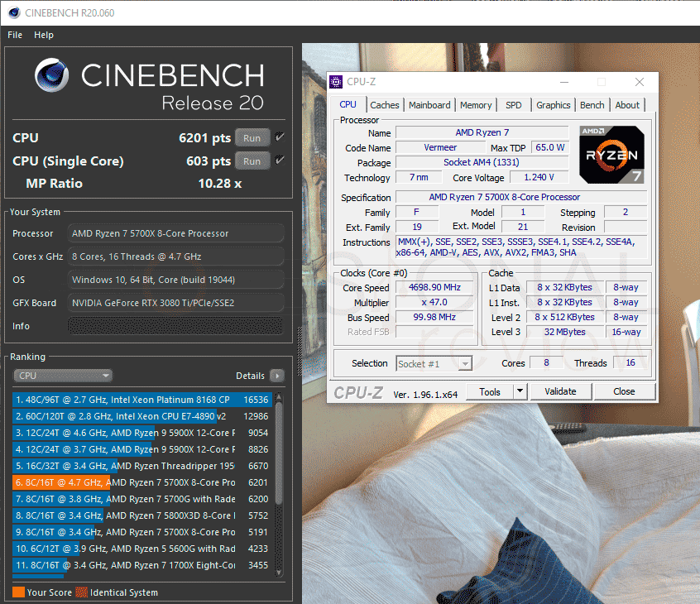Open the File menu
700x604 pixels.
coord(15,35)
